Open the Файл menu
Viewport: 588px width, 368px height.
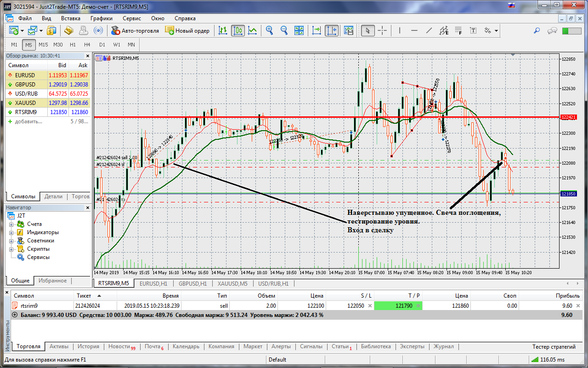coord(25,18)
